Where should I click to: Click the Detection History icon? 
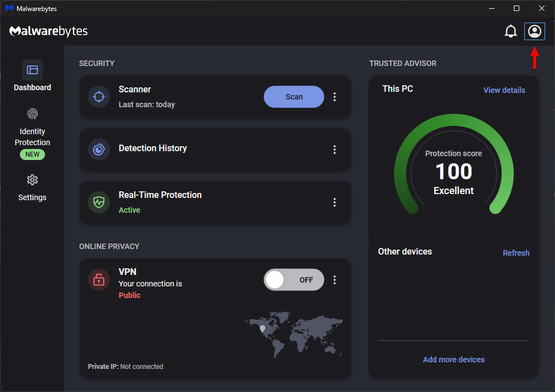click(x=99, y=150)
